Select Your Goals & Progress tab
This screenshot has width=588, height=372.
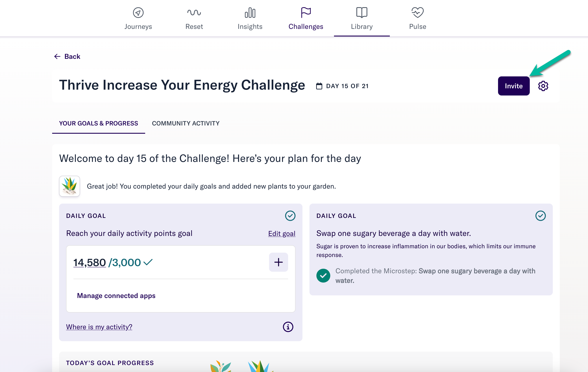98,123
